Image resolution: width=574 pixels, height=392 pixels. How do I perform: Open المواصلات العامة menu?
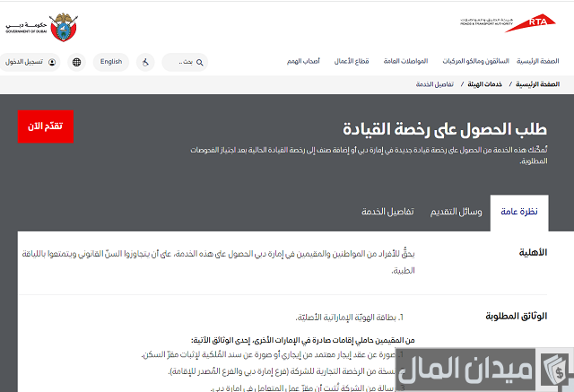point(405,61)
